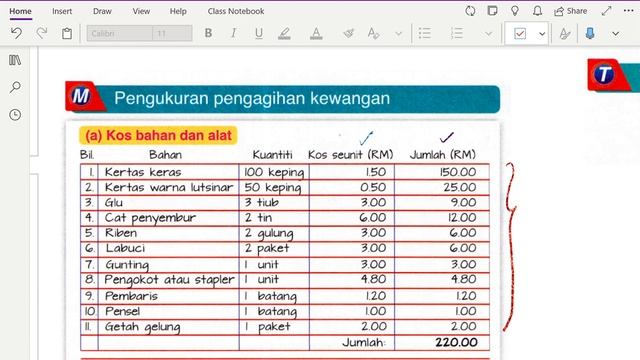
Task: Click the T badge at right
Action: (x=604, y=75)
